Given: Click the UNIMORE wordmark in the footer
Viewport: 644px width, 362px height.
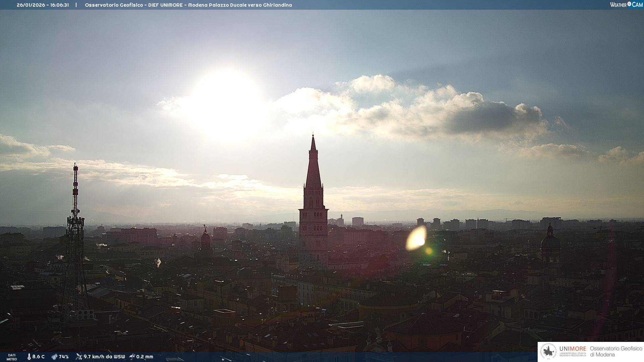Looking at the screenshot, I should (x=573, y=349).
